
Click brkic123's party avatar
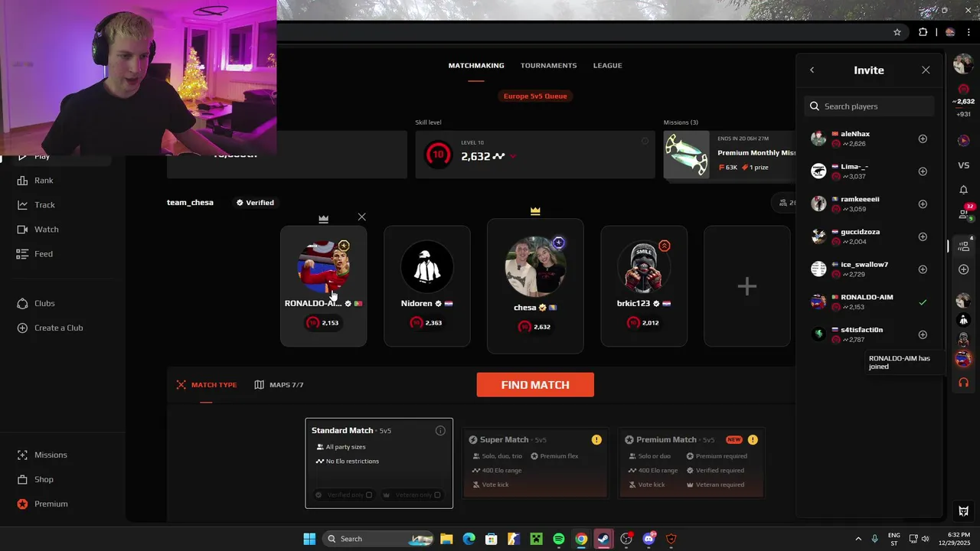tap(644, 267)
